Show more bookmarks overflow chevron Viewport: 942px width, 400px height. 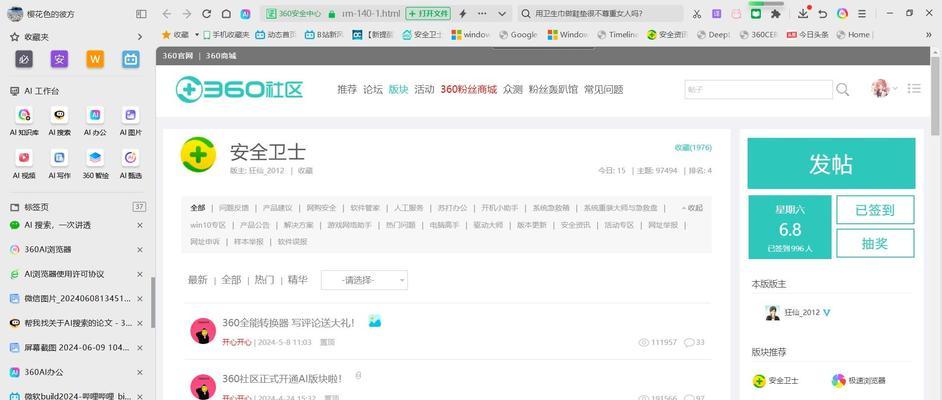pos(929,35)
